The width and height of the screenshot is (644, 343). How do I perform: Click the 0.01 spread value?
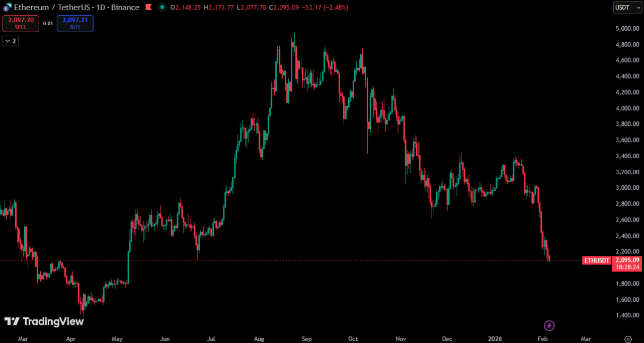click(x=48, y=23)
